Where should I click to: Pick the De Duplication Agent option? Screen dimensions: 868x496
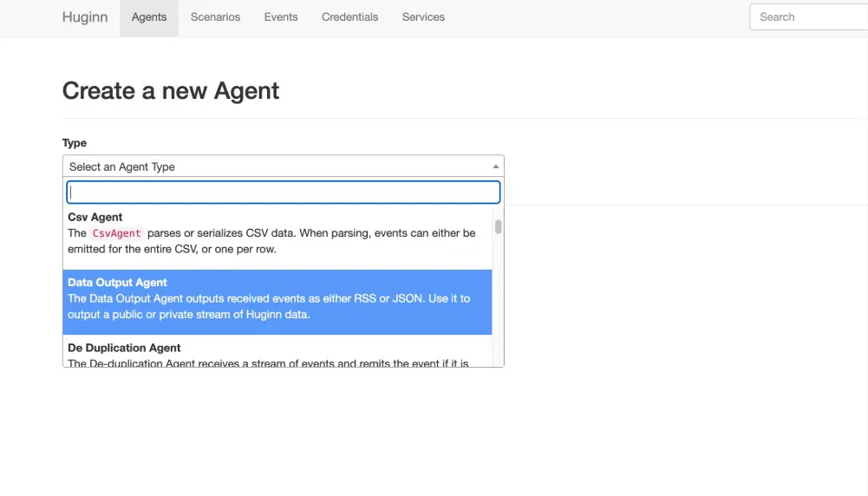coord(124,348)
